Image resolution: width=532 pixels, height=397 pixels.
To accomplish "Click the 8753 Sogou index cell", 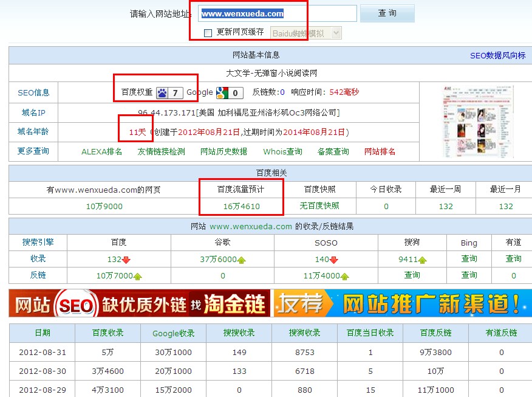I will click(x=305, y=353).
